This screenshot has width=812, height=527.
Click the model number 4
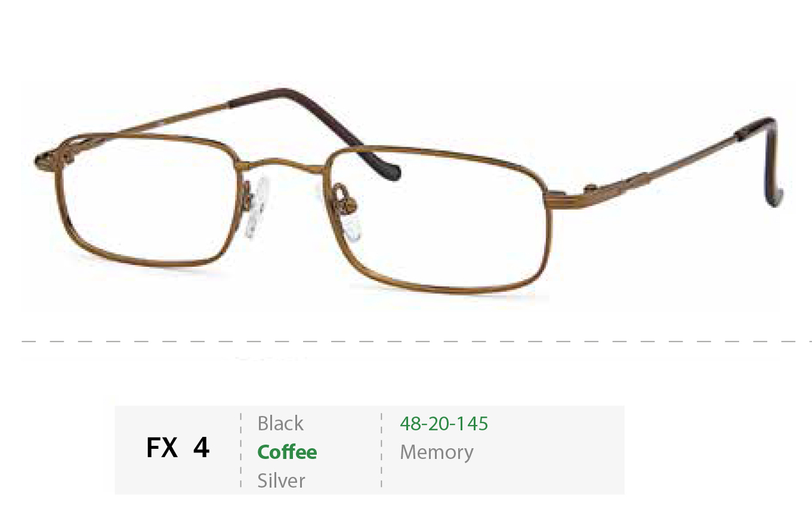201,447
